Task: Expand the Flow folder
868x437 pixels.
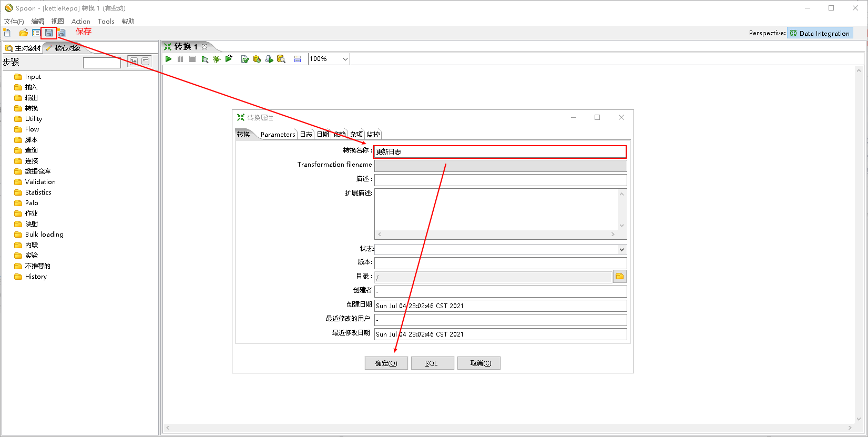Action: click(26, 129)
